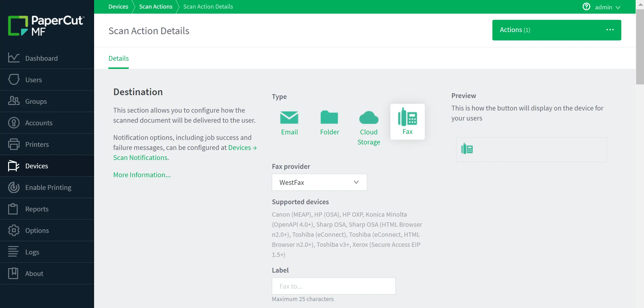Click Scan Actions in the breadcrumb

click(155, 7)
